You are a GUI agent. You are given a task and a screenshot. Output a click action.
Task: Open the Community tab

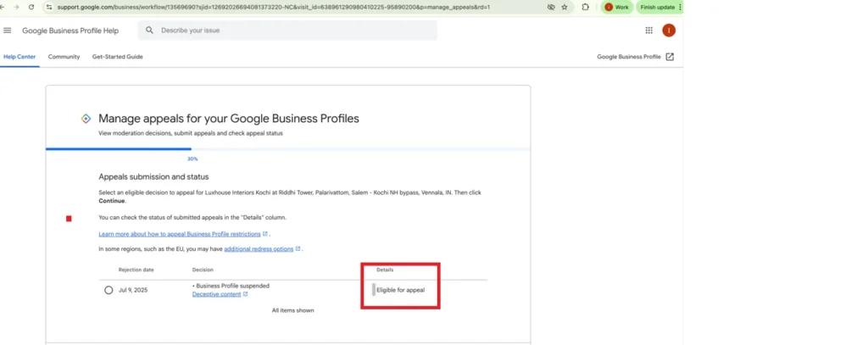pos(64,57)
